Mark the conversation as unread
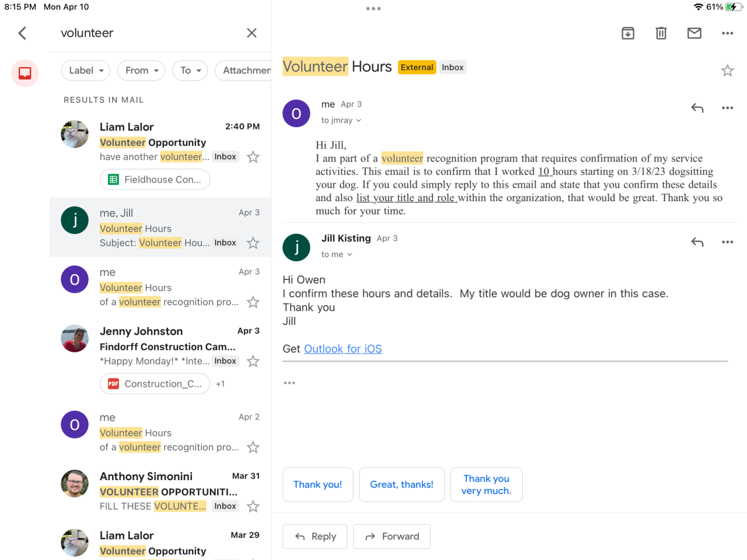The width and height of the screenshot is (747, 560). pos(694,33)
